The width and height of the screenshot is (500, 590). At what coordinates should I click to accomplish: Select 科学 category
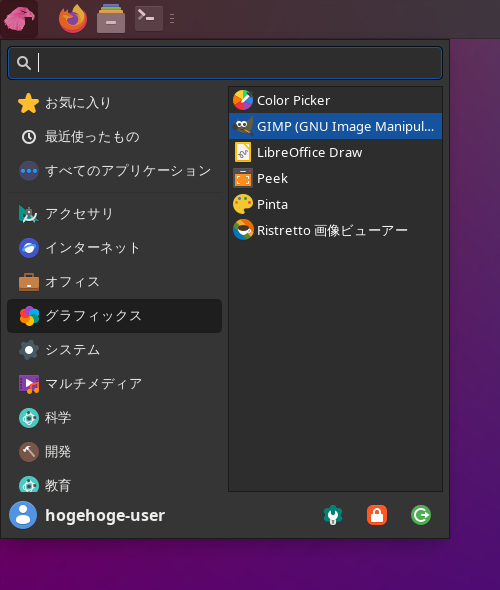tap(114, 418)
